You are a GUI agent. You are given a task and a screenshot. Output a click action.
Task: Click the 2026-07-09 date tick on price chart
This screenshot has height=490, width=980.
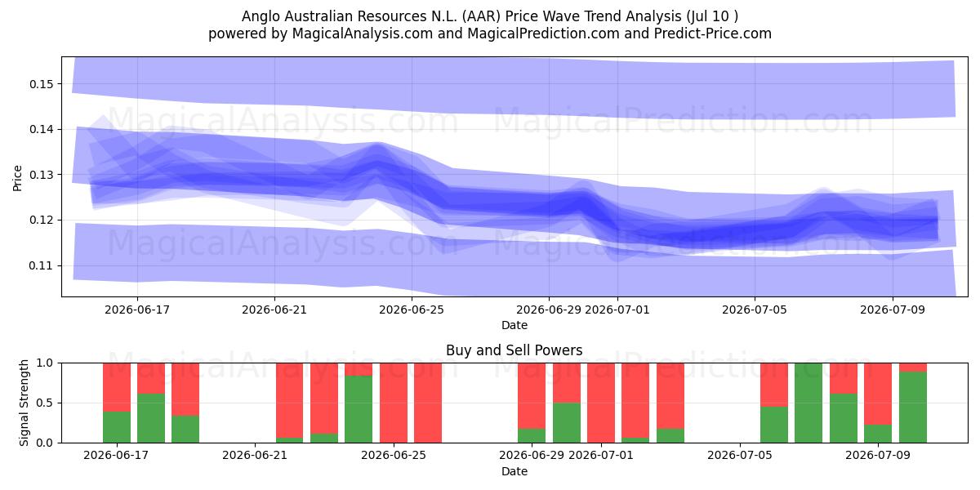(893, 310)
